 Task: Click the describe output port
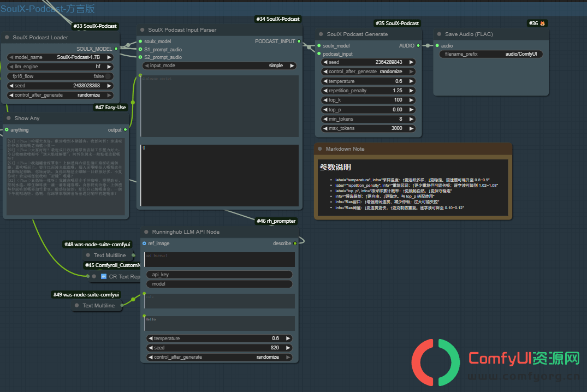tap(295, 243)
